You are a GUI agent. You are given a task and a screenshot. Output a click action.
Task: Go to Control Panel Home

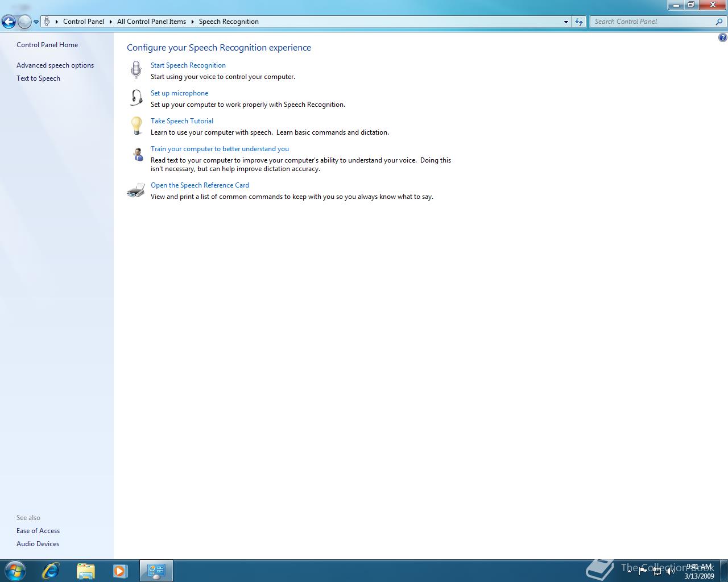[x=47, y=45]
